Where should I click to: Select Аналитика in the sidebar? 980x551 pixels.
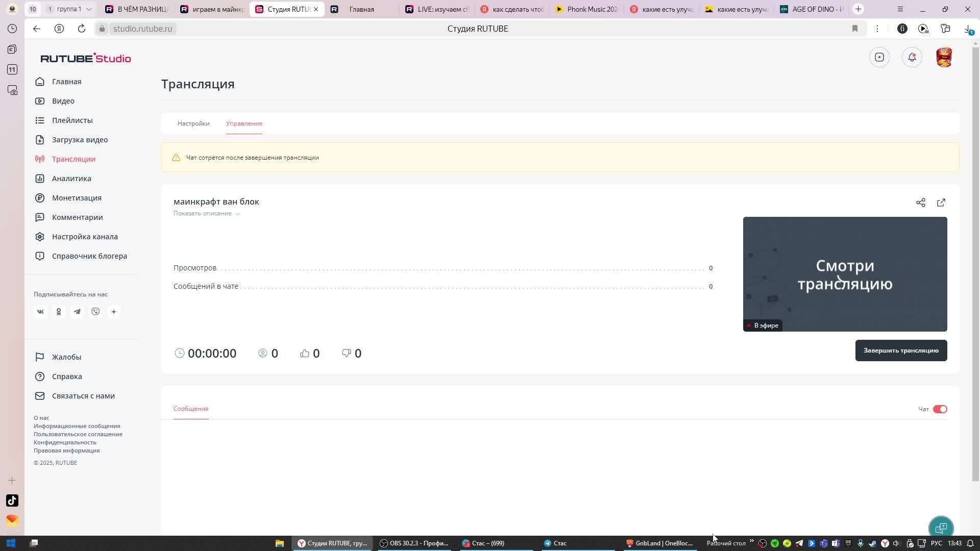(x=71, y=179)
